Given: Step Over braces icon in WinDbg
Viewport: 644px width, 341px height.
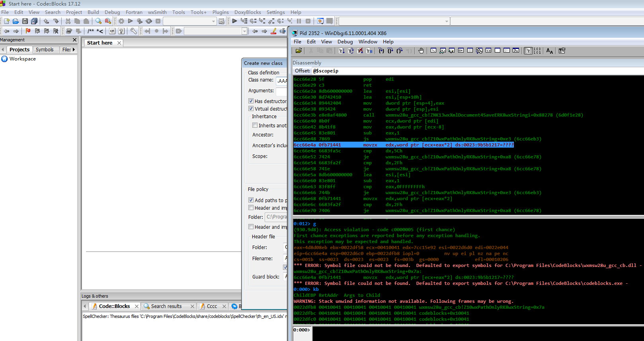Looking at the screenshot, I should point(390,51).
